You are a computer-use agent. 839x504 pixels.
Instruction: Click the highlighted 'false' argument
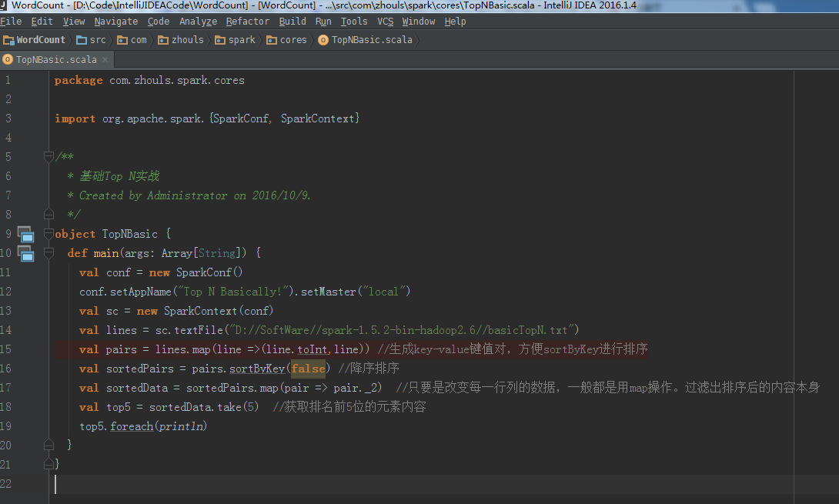(308, 369)
